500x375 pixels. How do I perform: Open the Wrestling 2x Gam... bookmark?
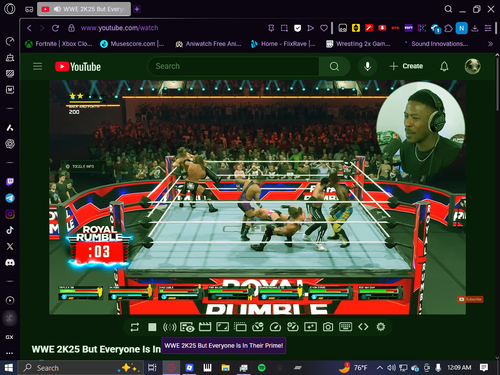pyautogui.click(x=358, y=44)
